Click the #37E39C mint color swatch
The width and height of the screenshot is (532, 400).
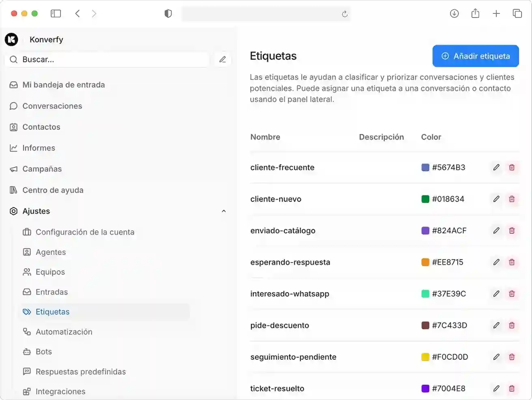point(425,294)
